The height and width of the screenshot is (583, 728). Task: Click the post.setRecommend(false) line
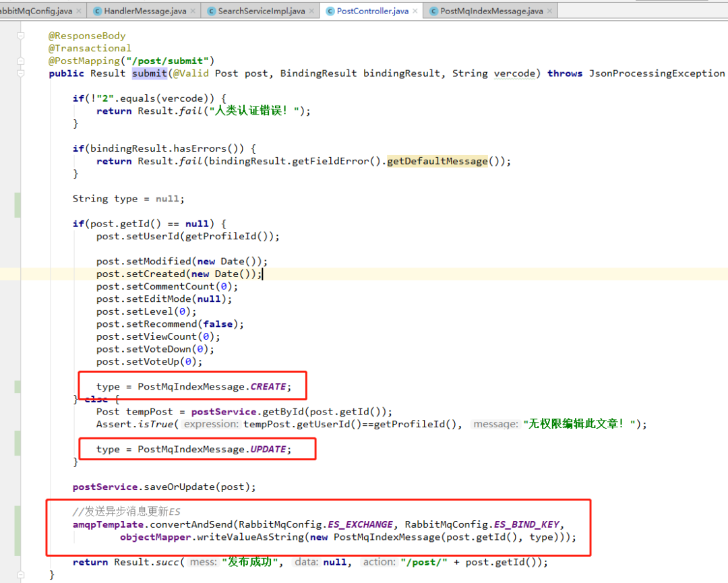click(170, 324)
